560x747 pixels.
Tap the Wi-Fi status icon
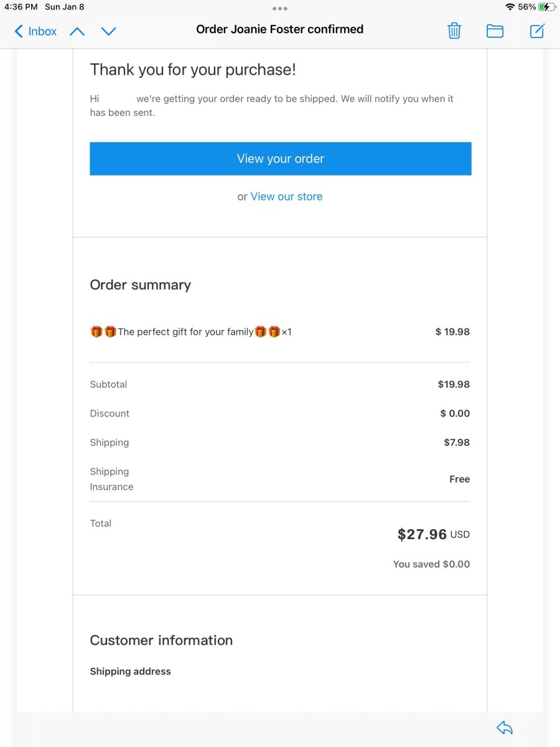point(510,7)
